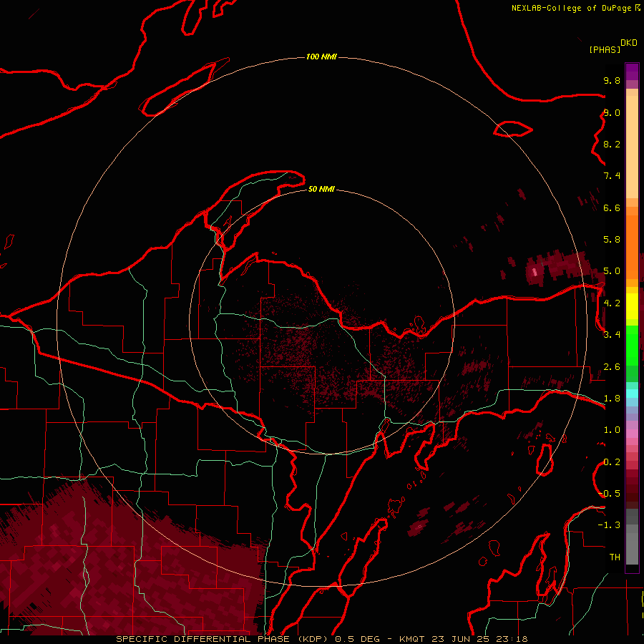Click the [PHAS] legend heading
Screen dimensions: 644x644
click(x=605, y=50)
